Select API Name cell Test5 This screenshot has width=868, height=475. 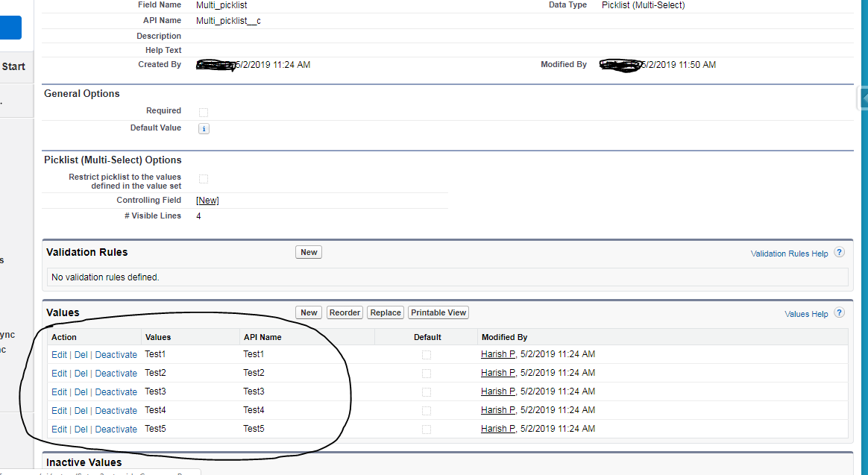254,429
